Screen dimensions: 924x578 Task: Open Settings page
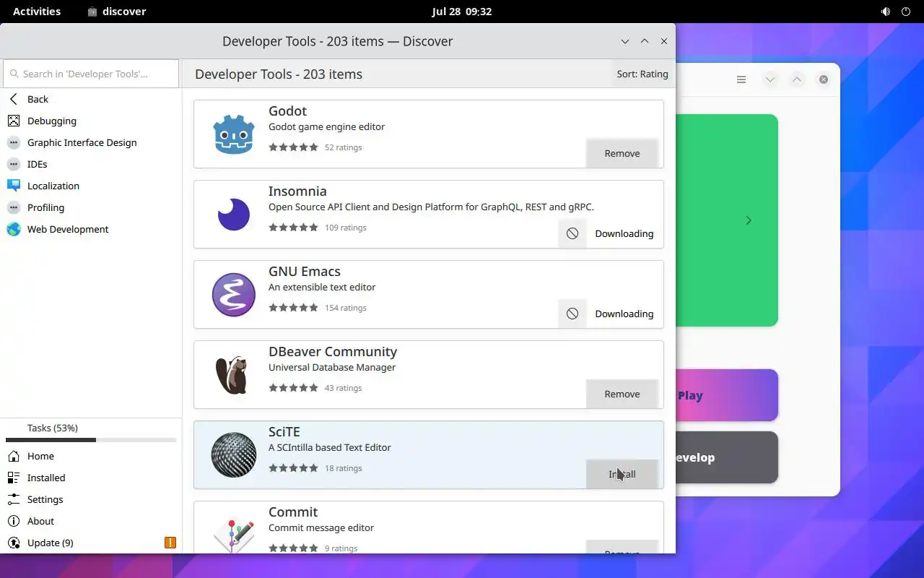point(91,499)
